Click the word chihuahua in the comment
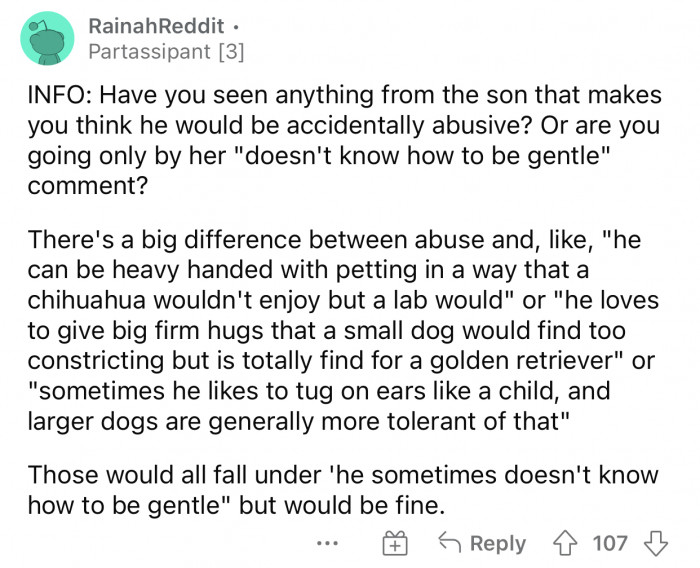This screenshot has width=700, height=568. point(87,300)
